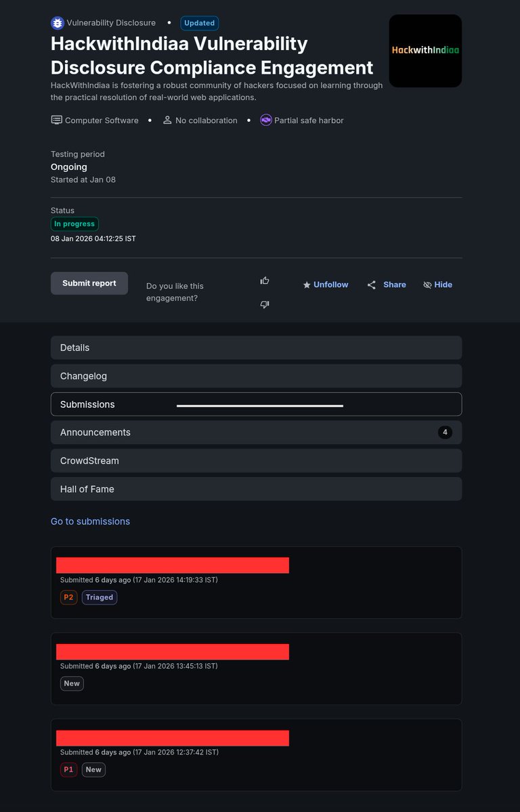Open the CrowdStream section
The height and width of the screenshot is (812, 520).
tap(256, 461)
